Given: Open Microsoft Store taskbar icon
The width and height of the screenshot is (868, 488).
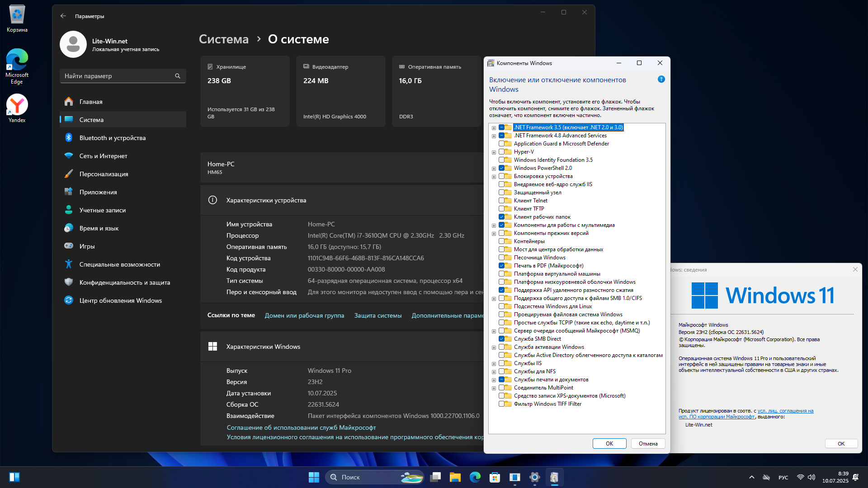Looking at the screenshot, I should 495,477.
